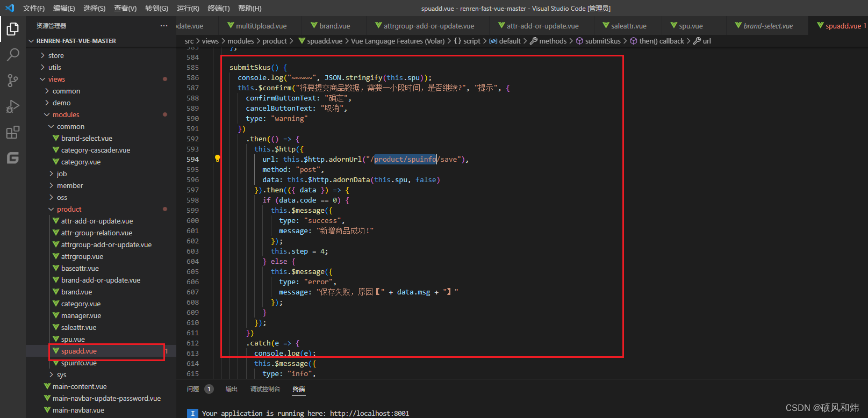The width and height of the screenshot is (868, 418).
Task: Switch to attrgroup-add-or-update.vue tab
Action: [428, 26]
